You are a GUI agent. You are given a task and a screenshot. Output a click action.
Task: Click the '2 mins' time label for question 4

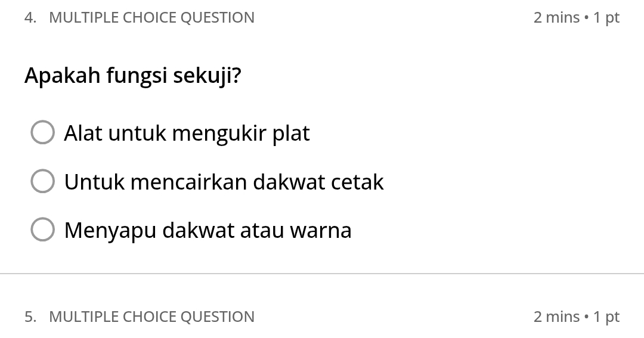click(556, 18)
